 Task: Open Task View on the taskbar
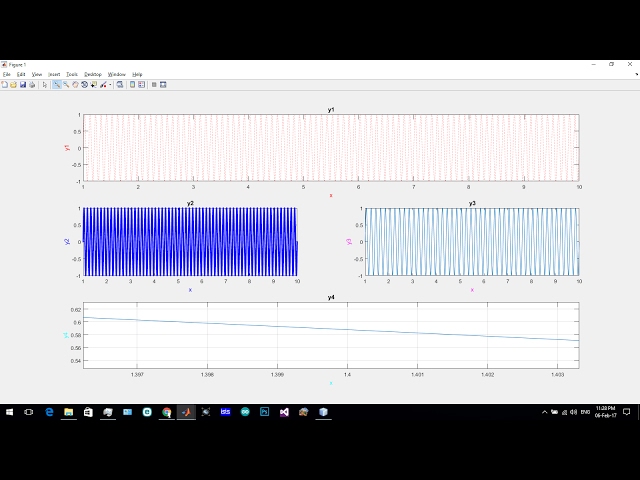(29, 412)
